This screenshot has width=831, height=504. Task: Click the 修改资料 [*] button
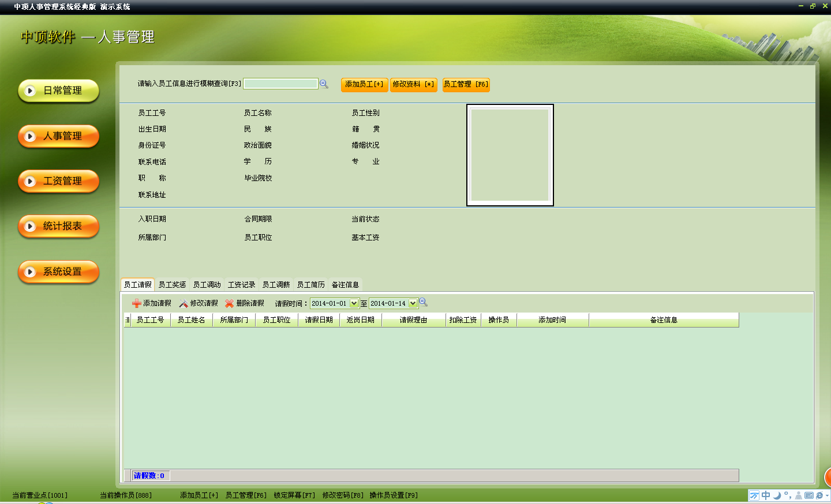[413, 84]
